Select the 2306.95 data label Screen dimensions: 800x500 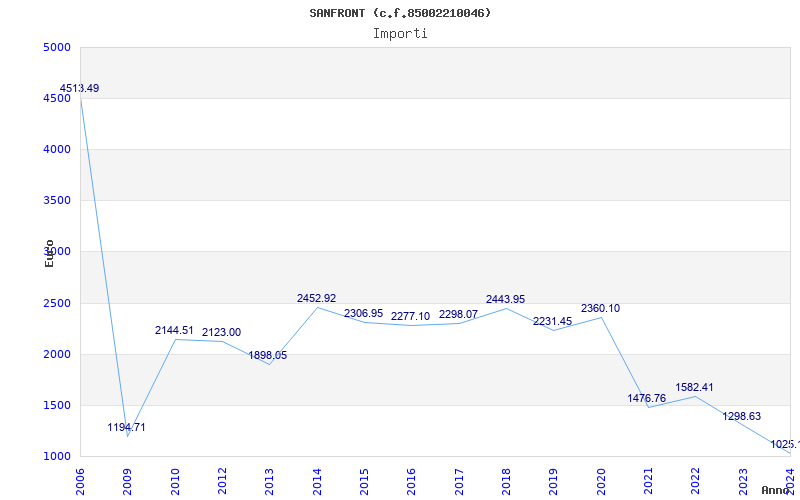363,314
